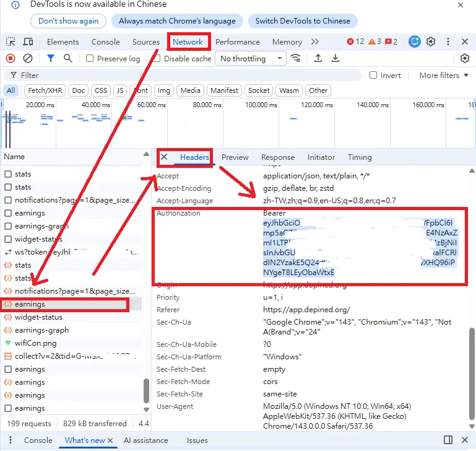Viewport: 476px width, 451px height.
Task: Click the import HAR upload icon
Action: coord(318,58)
